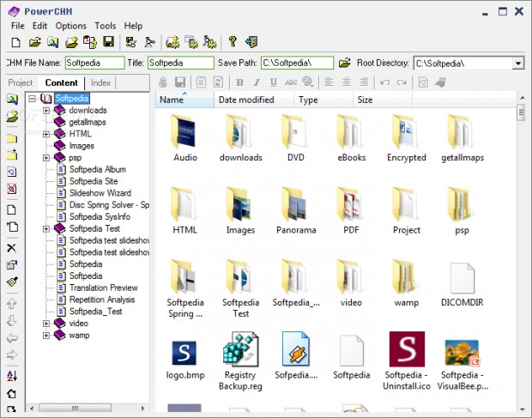Open the Root Directory dropdown
The height and width of the screenshot is (418, 532).
point(518,64)
